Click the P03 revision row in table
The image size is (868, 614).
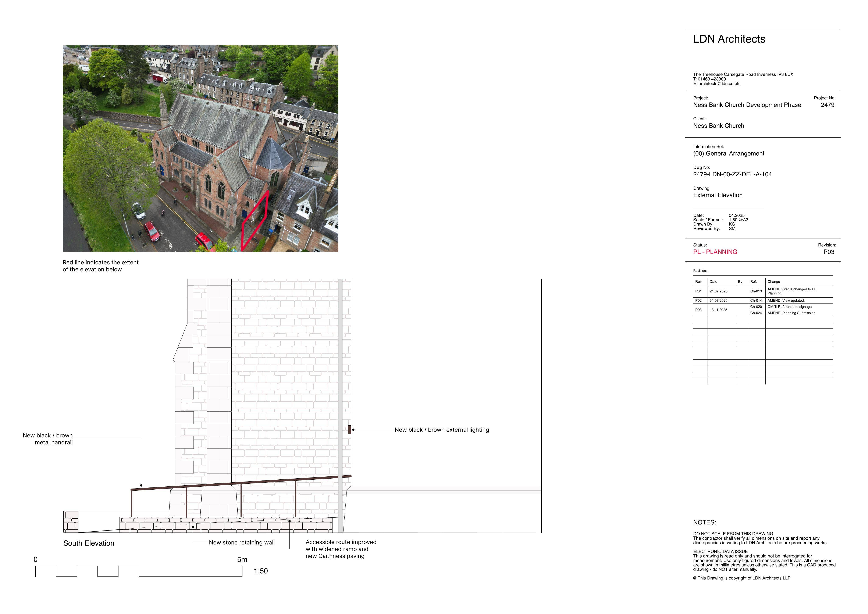(x=762, y=310)
